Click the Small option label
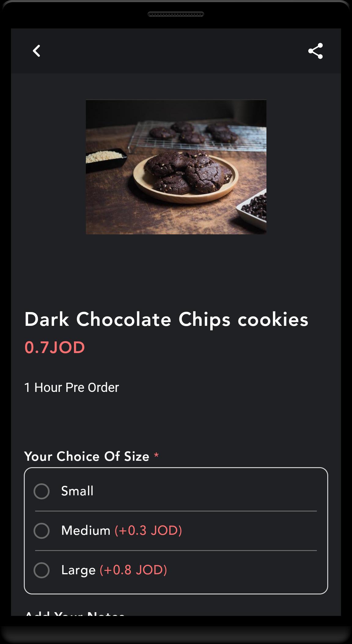This screenshot has width=352, height=644. tap(77, 491)
